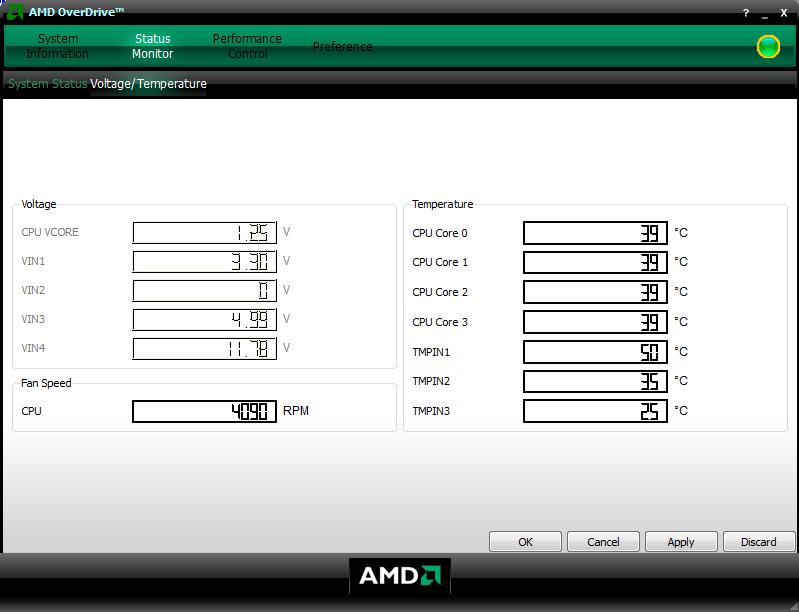Discard the changes
This screenshot has width=799, height=612.
coord(759,542)
